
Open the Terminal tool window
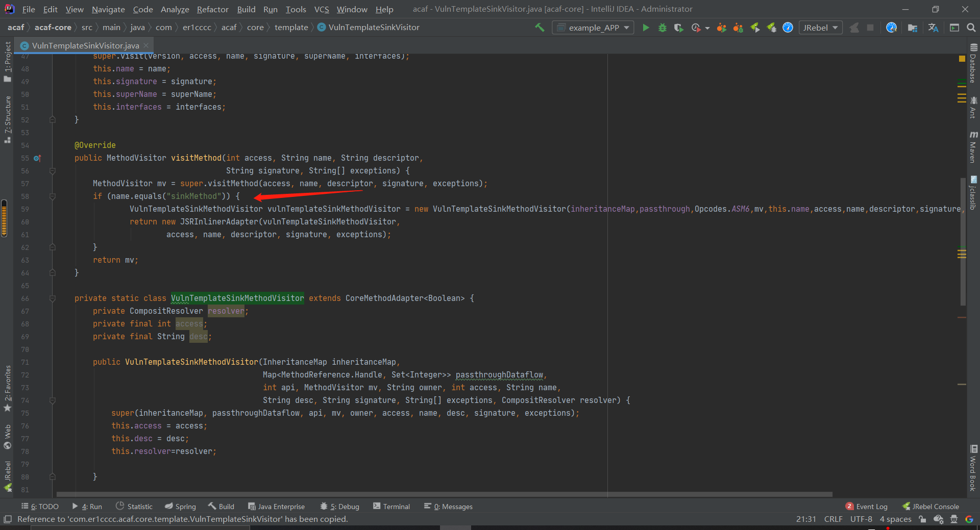(391, 507)
